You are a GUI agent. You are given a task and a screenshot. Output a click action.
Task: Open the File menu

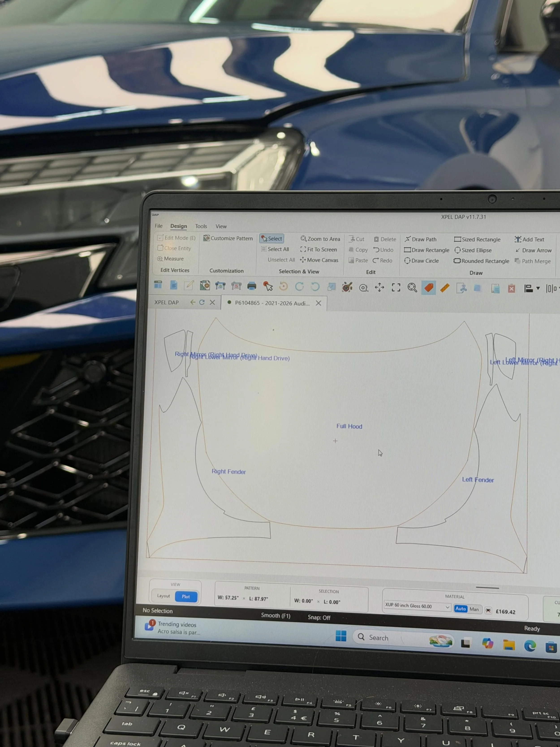159,226
